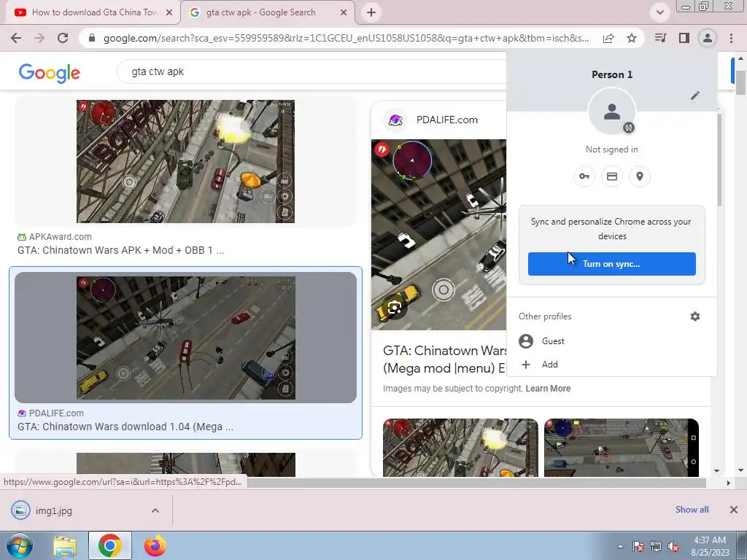Click the Learn More copyright link
Viewport: 747px width, 560px height.
point(548,389)
